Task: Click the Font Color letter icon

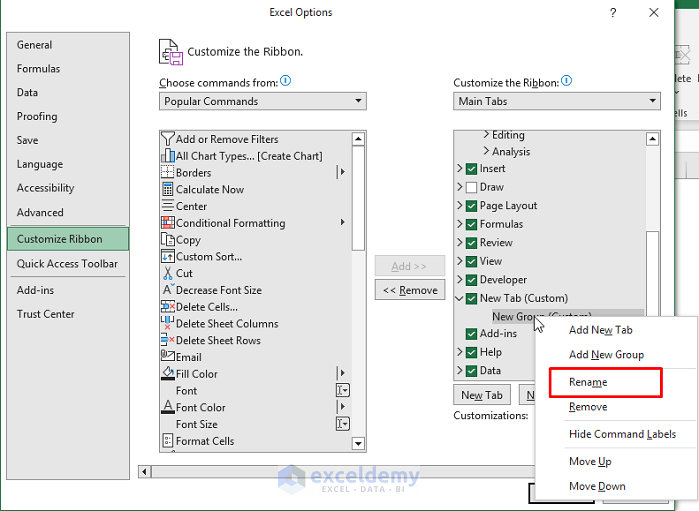Action: (168, 407)
